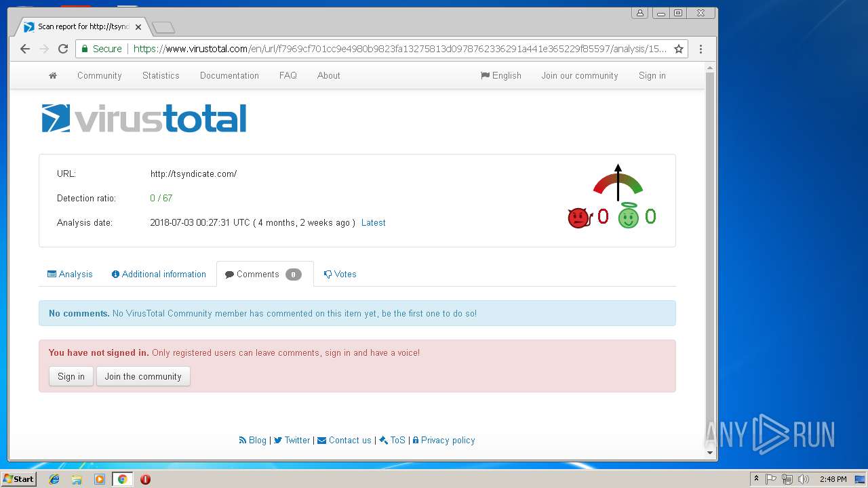Click Join the community button
This screenshot has height=488, width=868.
click(143, 376)
